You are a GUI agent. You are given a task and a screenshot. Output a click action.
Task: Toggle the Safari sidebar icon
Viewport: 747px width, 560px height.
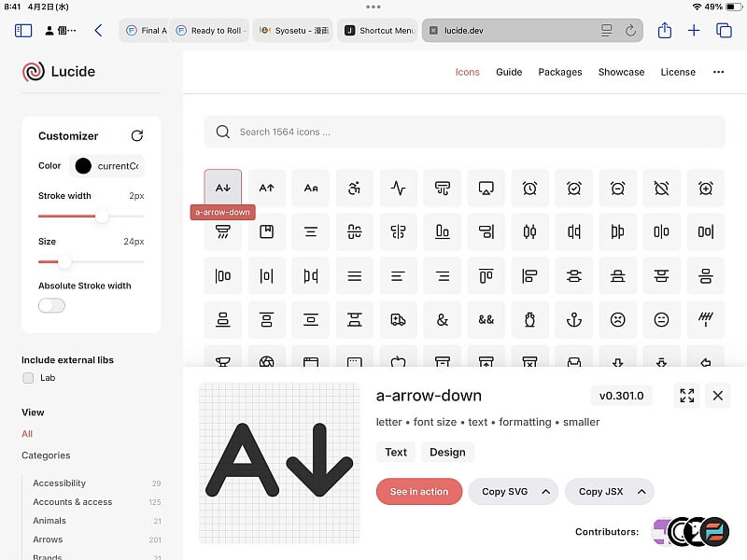coord(22,31)
